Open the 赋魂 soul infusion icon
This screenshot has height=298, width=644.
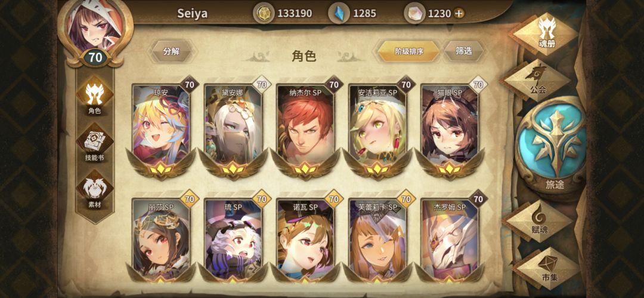538,221
